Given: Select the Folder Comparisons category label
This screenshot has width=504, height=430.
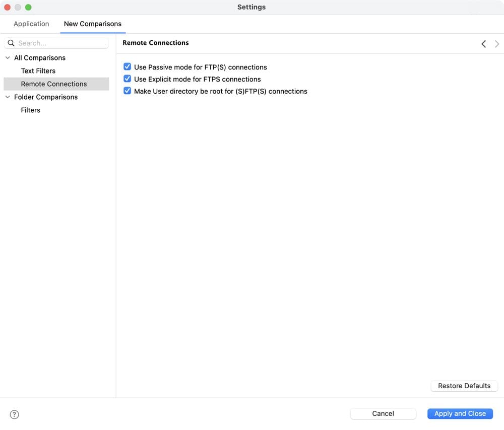Looking at the screenshot, I should [46, 97].
